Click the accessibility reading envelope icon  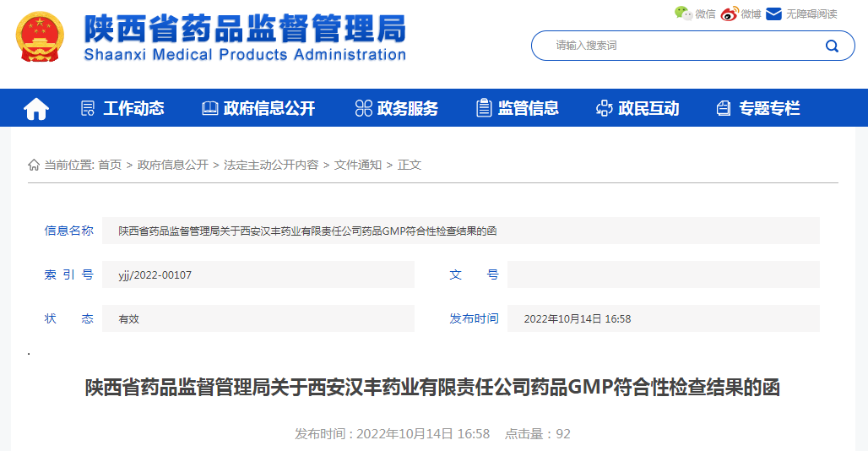pos(773,13)
